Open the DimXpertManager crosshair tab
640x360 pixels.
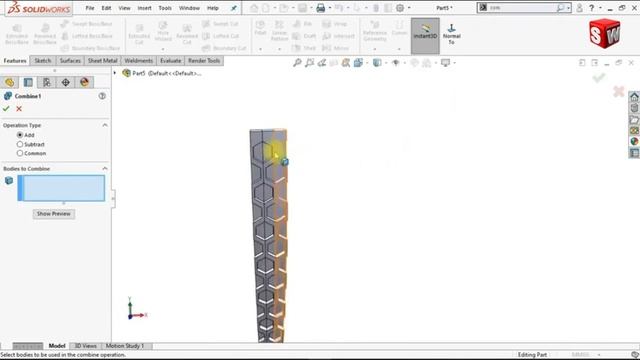(66, 82)
